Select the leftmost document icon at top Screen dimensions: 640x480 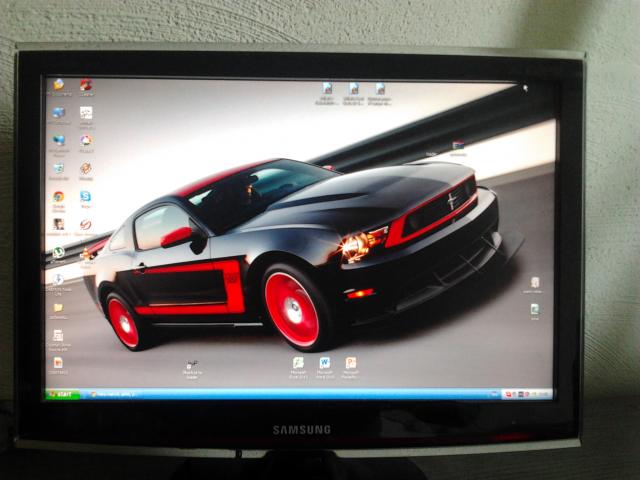[327, 89]
